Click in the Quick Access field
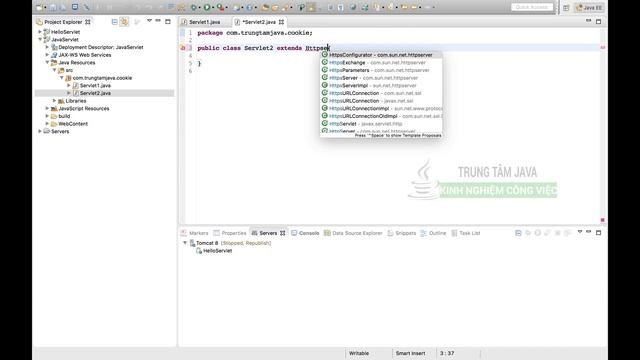This screenshot has height=360, width=640. click(532, 7)
